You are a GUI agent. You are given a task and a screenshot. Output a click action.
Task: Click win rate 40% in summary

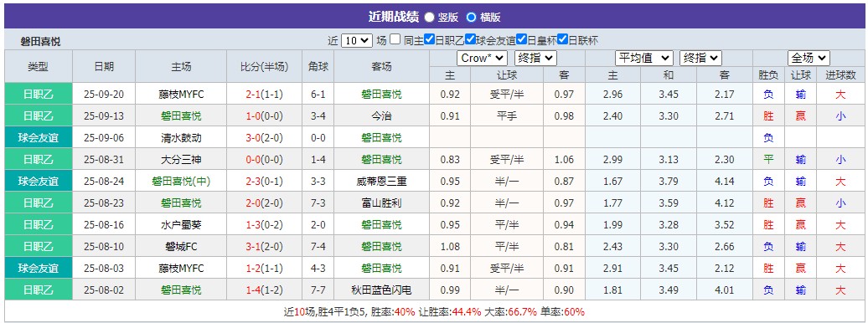pos(405,312)
